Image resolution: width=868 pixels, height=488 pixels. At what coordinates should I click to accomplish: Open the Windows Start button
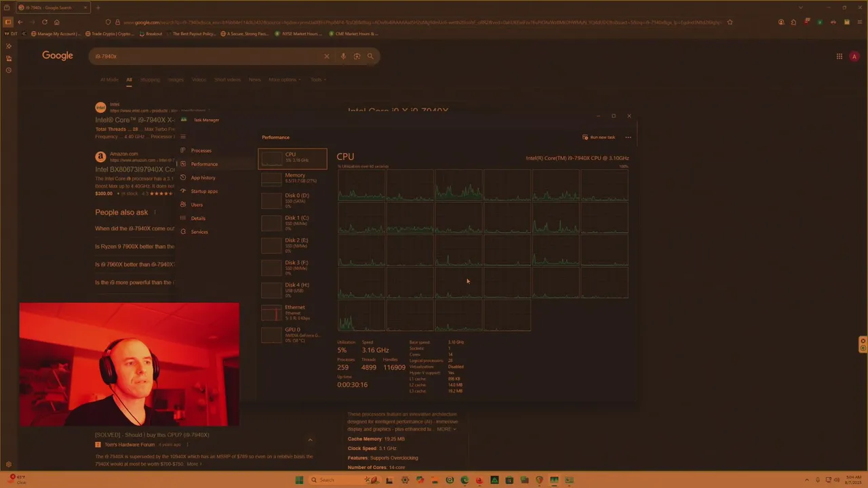(299, 480)
